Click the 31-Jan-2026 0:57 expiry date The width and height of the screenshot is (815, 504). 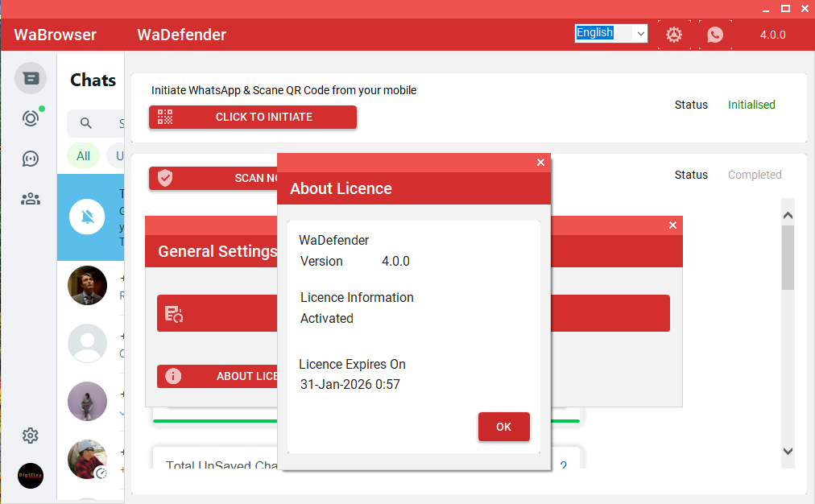[x=350, y=384]
